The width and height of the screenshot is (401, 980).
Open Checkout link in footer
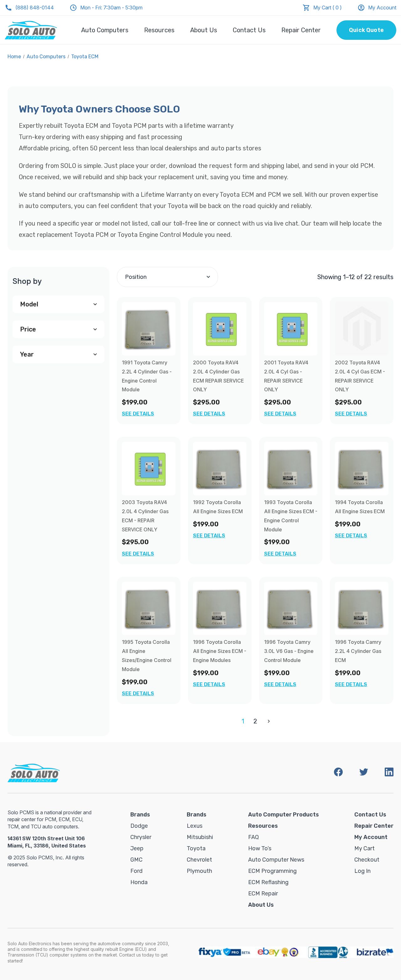point(367,859)
